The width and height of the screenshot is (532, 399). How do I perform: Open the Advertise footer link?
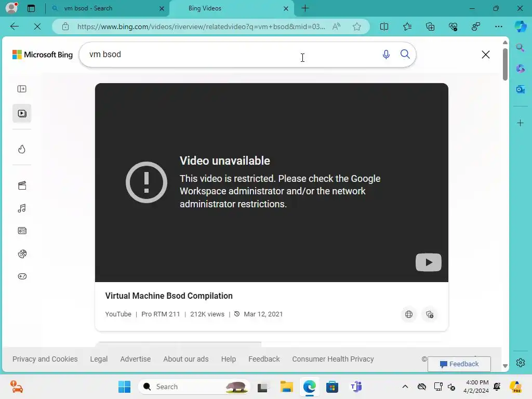(136, 359)
